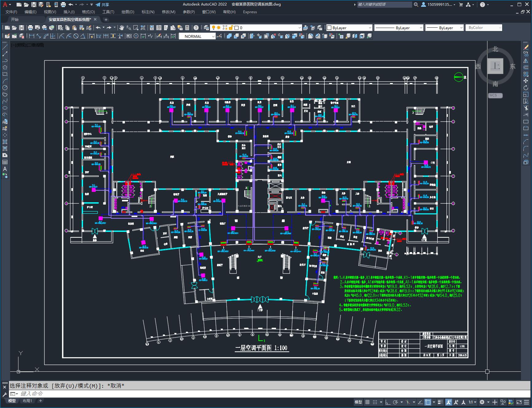Open the Express menu
Screen dimensions: 532x408
tap(250, 12)
